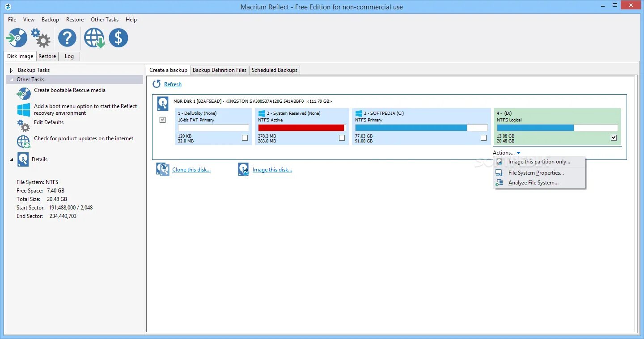Open the View menu
Viewport: 644px width, 339px height.
tap(29, 20)
